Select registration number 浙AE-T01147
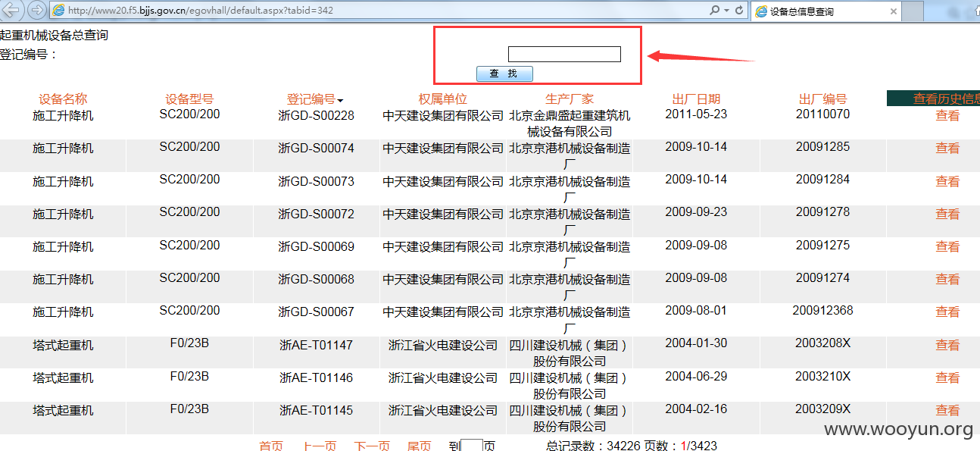This screenshot has height=451, width=980. (316, 345)
